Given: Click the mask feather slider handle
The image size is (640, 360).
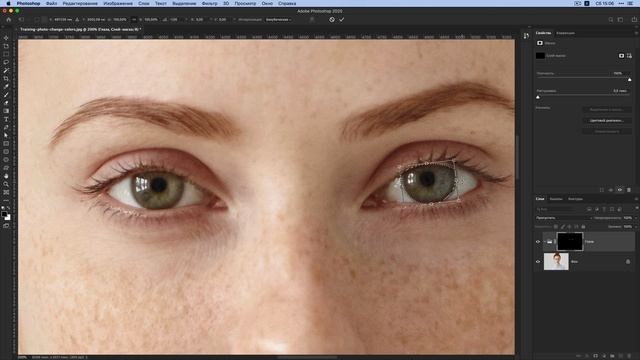Looking at the screenshot, I should pyautogui.click(x=538, y=97).
